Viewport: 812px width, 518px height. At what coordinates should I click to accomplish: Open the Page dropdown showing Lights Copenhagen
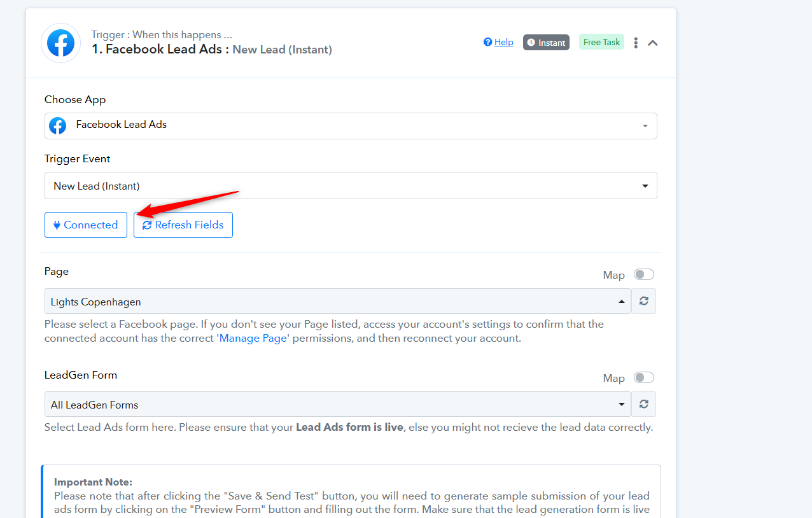[338, 302]
